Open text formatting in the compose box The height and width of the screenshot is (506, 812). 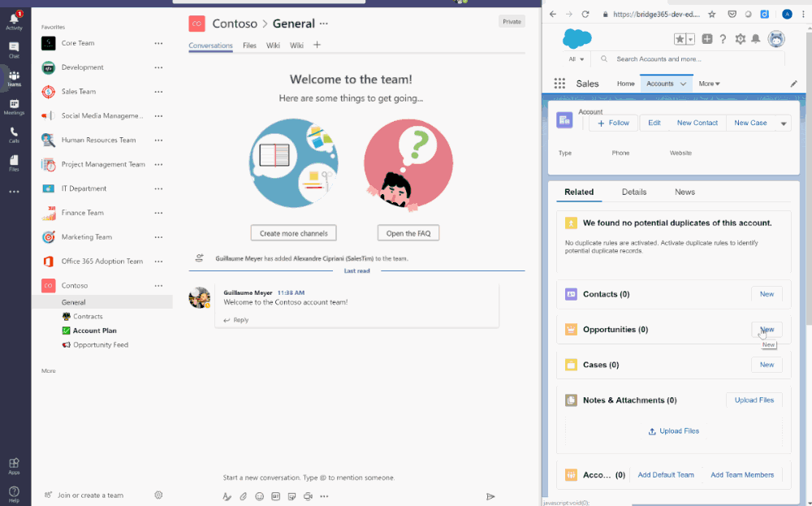click(227, 496)
